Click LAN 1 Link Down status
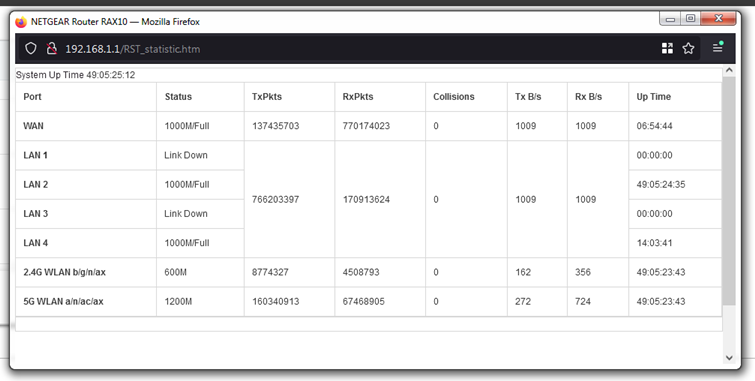This screenshot has height=381, width=755. click(186, 155)
